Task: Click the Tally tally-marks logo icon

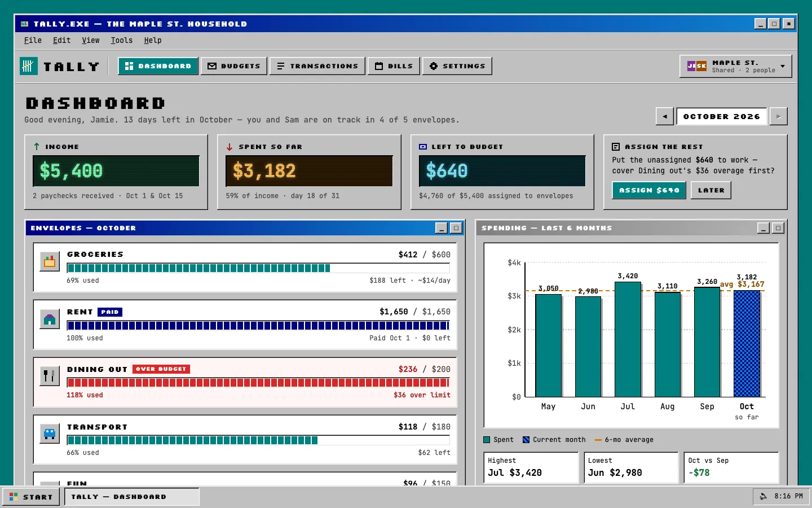Action: pyautogui.click(x=29, y=66)
